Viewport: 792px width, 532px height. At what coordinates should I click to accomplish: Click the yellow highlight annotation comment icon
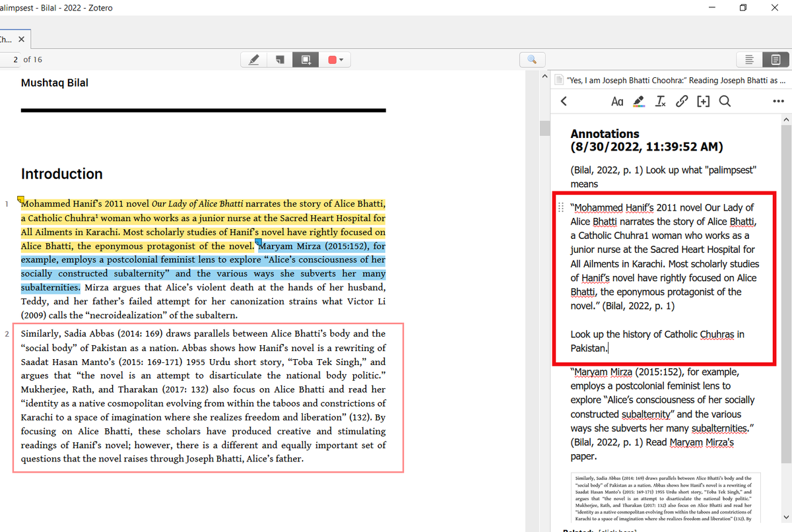point(20,199)
